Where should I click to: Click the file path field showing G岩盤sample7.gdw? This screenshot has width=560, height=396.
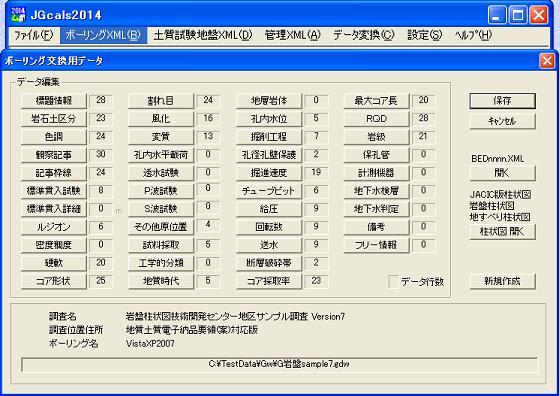(279, 365)
